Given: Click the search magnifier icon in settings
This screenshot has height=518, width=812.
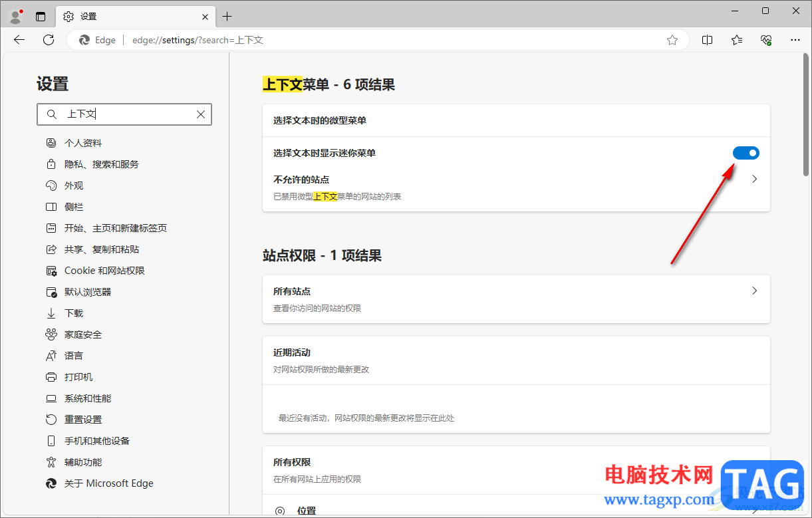Looking at the screenshot, I should point(51,114).
